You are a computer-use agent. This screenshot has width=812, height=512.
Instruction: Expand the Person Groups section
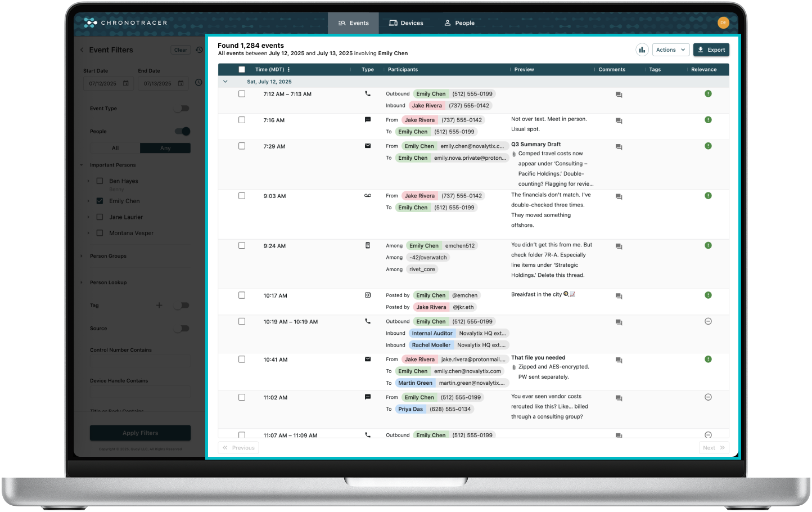pos(82,256)
